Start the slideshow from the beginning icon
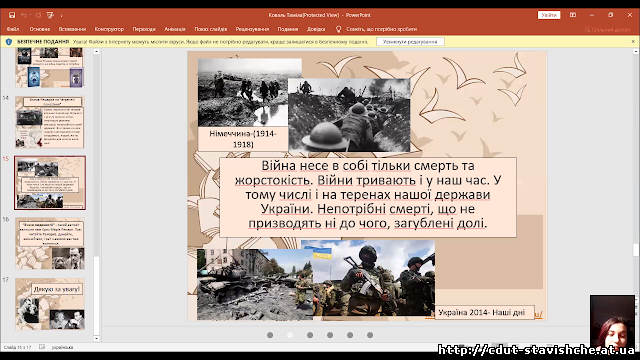 click(50, 15)
